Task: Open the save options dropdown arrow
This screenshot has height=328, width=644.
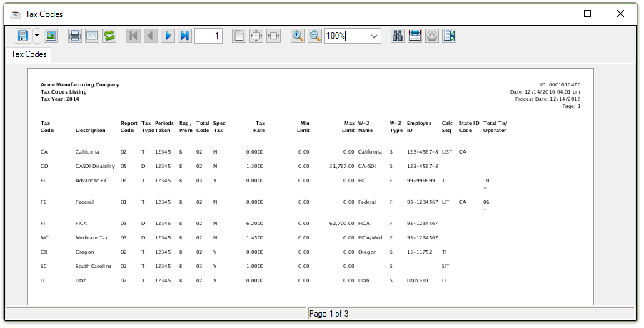Action: pyautogui.click(x=36, y=36)
